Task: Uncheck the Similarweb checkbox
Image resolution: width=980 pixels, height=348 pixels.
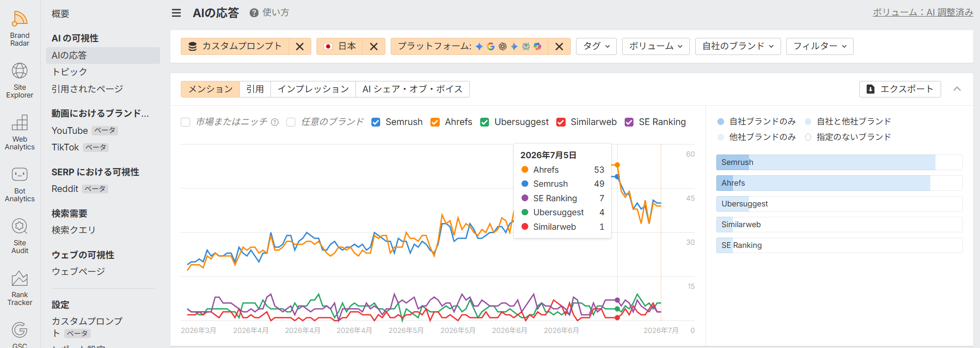Action: pos(561,122)
